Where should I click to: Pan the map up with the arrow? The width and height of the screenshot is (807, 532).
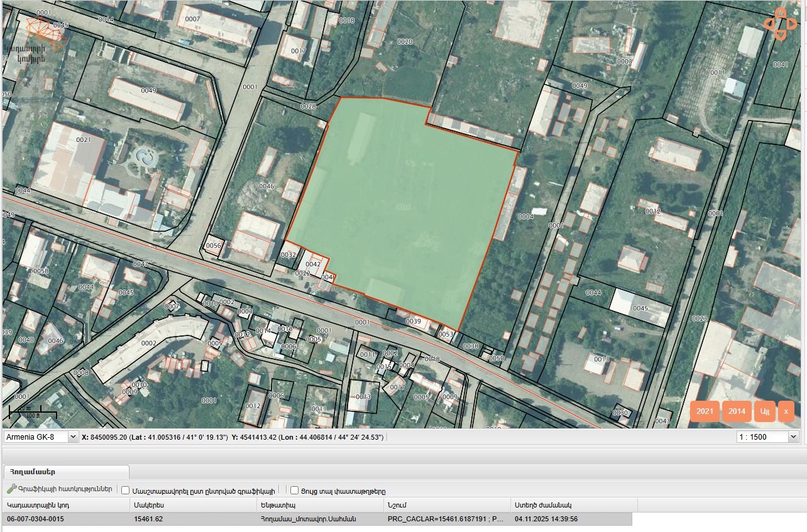click(780, 13)
